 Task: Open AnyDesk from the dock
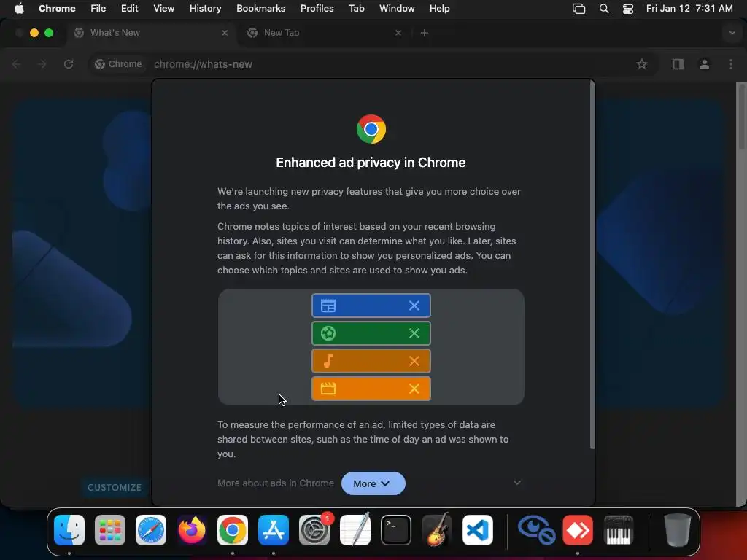click(578, 530)
